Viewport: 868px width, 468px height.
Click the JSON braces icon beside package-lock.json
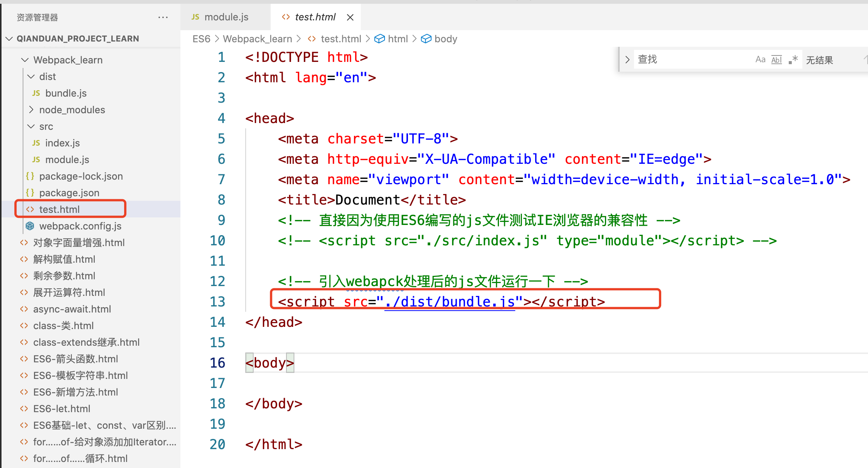pyautogui.click(x=30, y=176)
